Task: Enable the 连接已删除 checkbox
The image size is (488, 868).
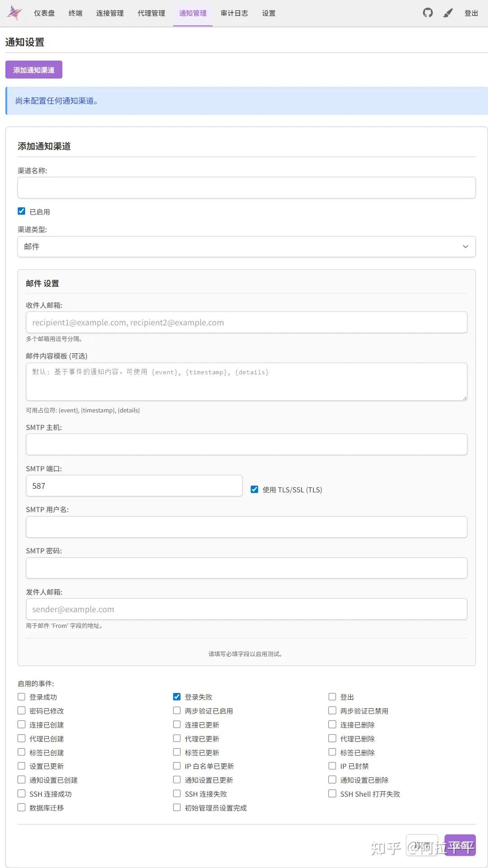Action: (332, 724)
